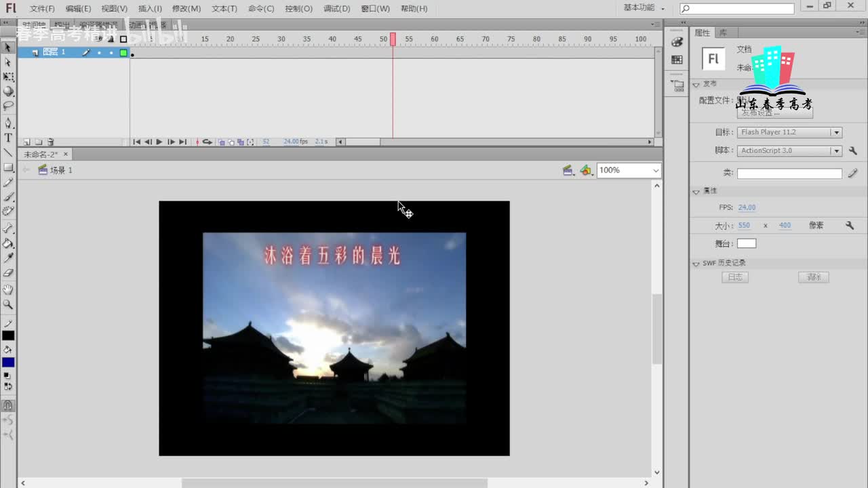868x488 pixels.
Task: Click the wrench icon beside stage size
Action: point(850,226)
